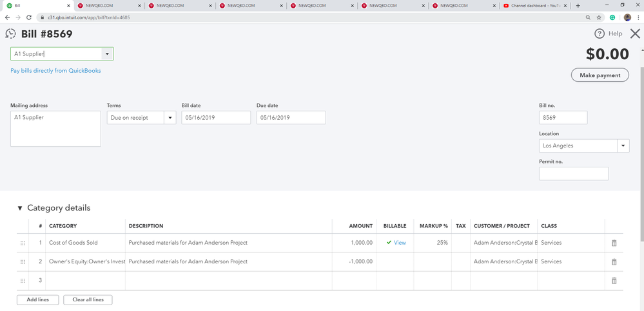
Task: Click line 1 description text
Action: (x=188, y=243)
